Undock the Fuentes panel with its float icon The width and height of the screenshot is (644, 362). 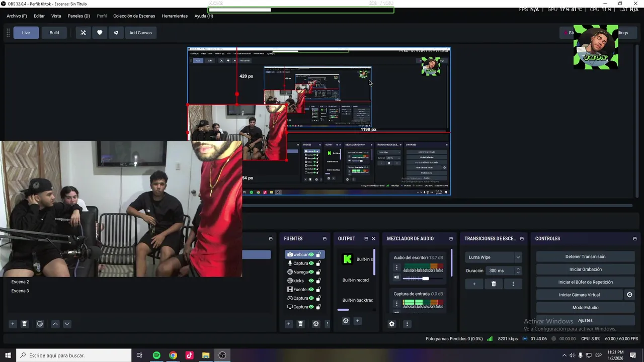click(x=325, y=239)
